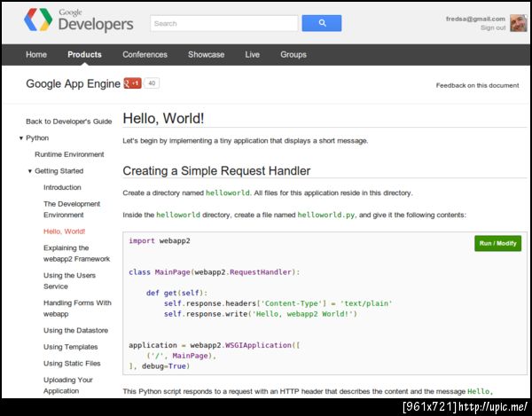
Task: Open the Home navigation tab
Action: [x=36, y=55]
